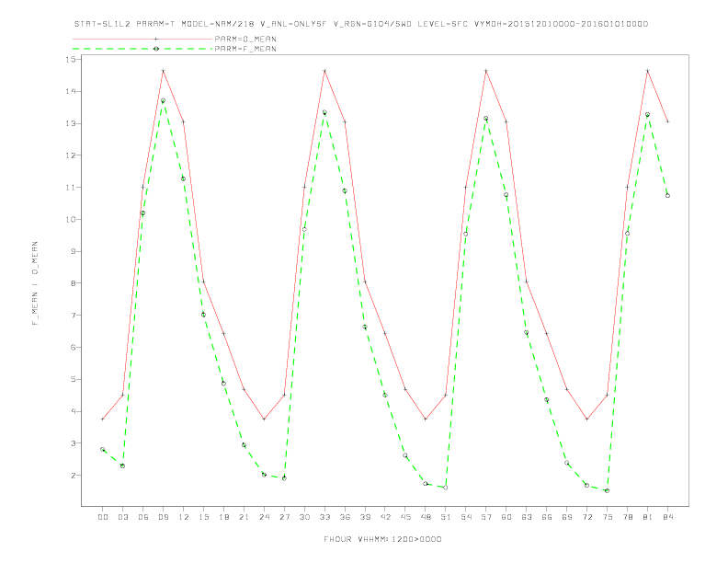The height and width of the screenshot is (563, 728).
Task: Click the green F_MEAN circle marker at hour 00
Action: tap(103, 449)
